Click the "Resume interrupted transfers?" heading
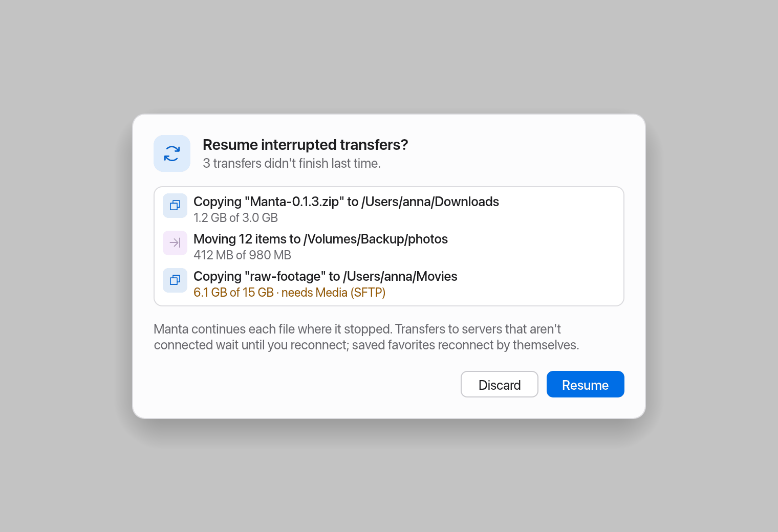Image resolution: width=778 pixels, height=532 pixels. coord(306,145)
